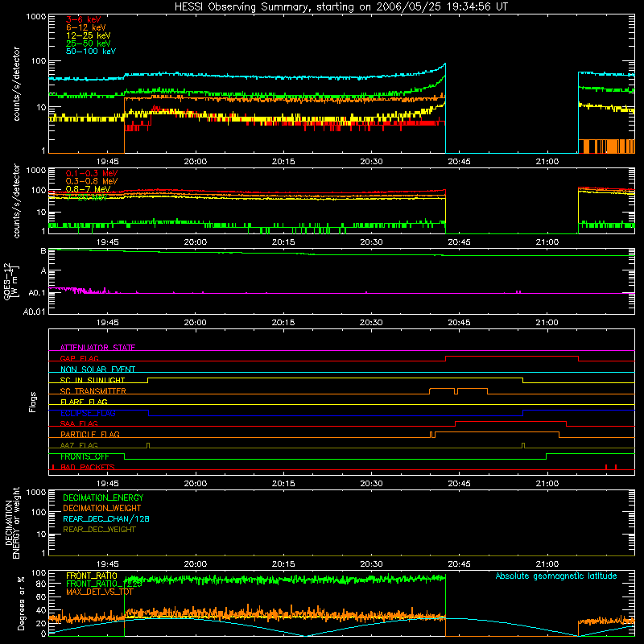Image resolution: width=644 pixels, height=644 pixels.
Task: Click the B tick label in GOES panel
Action: (x=43, y=251)
